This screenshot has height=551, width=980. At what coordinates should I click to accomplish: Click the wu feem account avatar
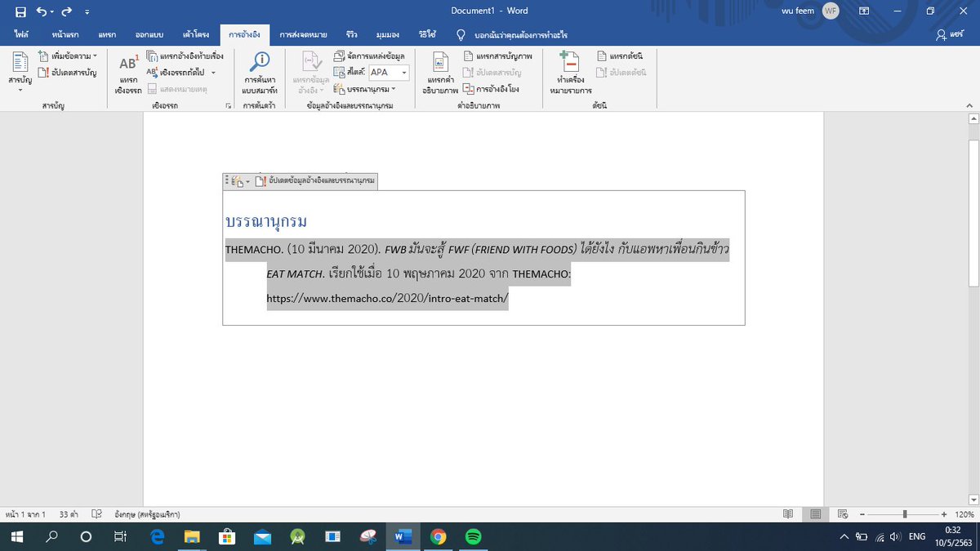(830, 11)
